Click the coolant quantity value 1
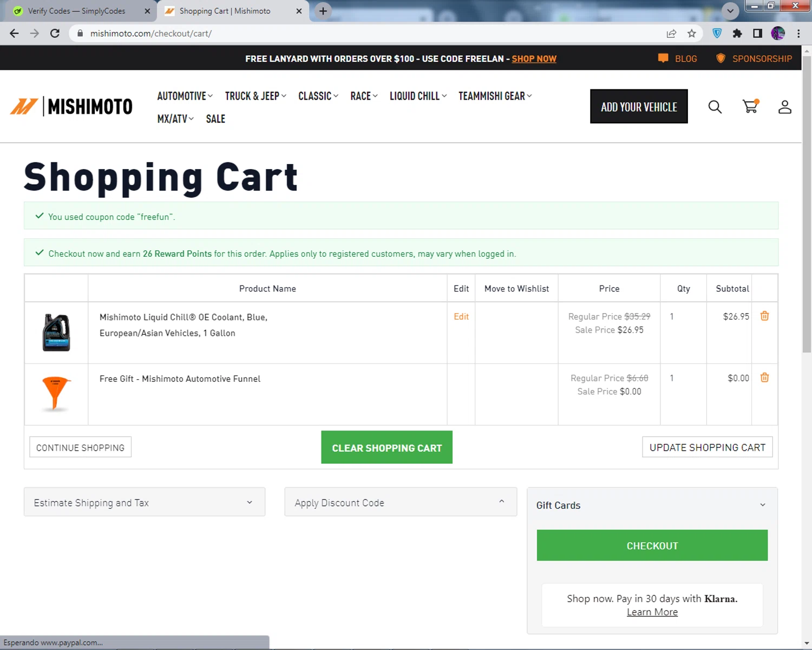The image size is (812, 650). coord(672,316)
